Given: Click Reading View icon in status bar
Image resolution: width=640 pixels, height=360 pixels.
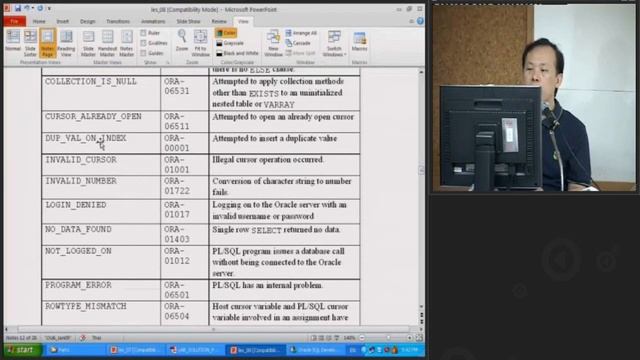Looking at the screenshot, I should point(329,338).
